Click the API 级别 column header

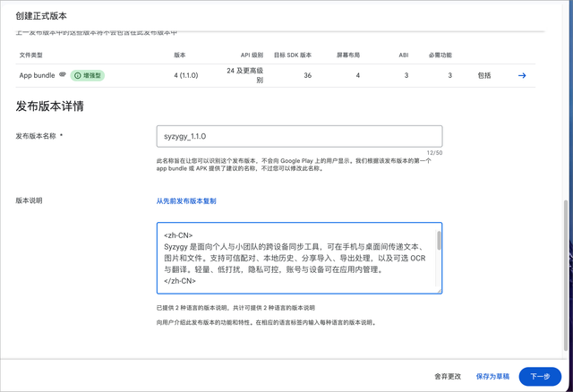point(252,55)
